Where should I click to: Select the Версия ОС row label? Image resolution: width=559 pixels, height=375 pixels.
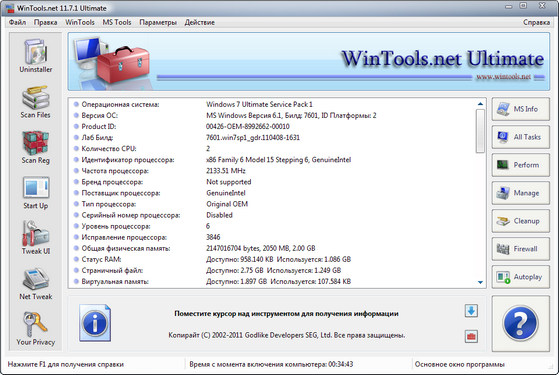(x=99, y=115)
